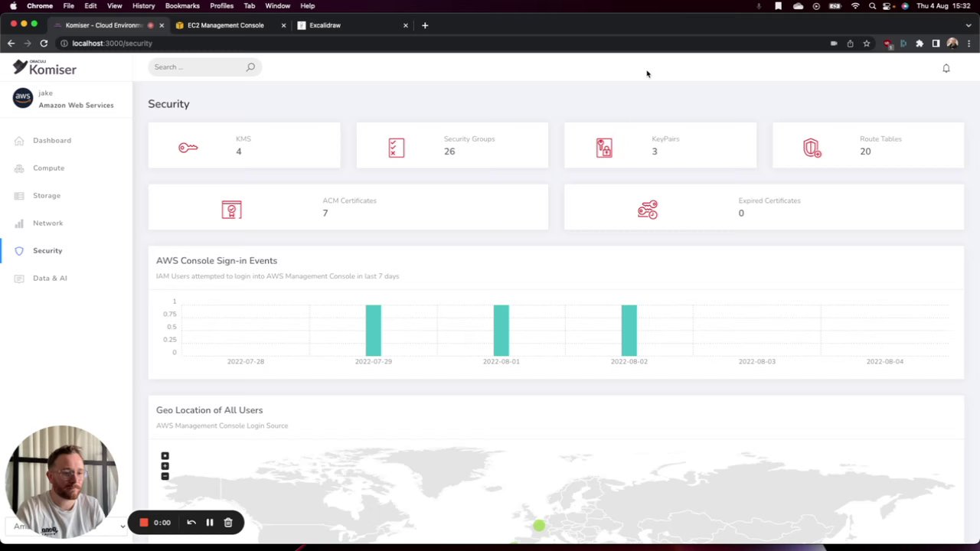Click the AWS account avatar
The image size is (980, 551).
23,98
